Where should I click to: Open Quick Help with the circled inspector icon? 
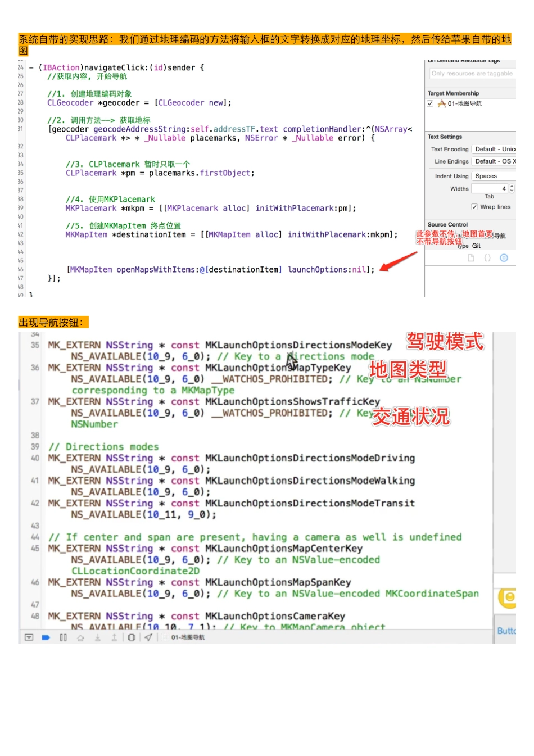[504, 257]
